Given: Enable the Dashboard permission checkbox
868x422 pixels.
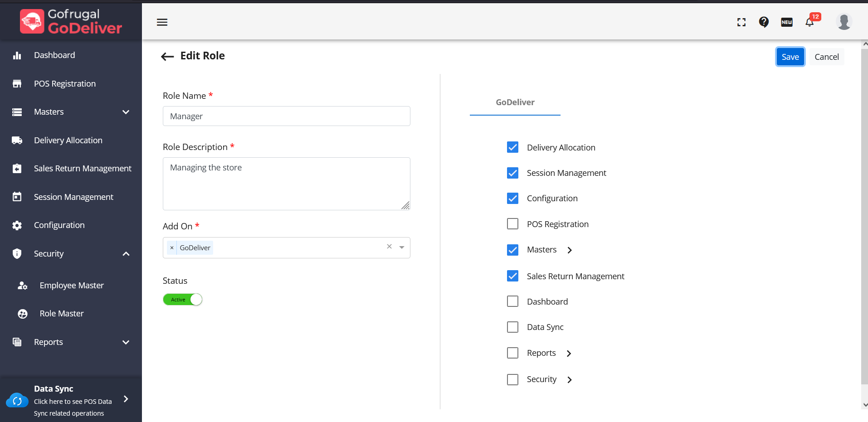Looking at the screenshot, I should 512,301.
